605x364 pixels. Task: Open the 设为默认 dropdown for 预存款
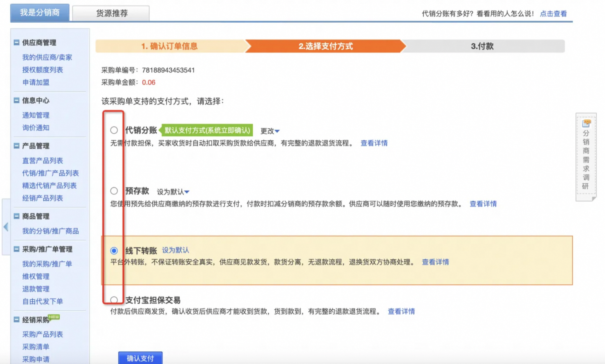(173, 192)
